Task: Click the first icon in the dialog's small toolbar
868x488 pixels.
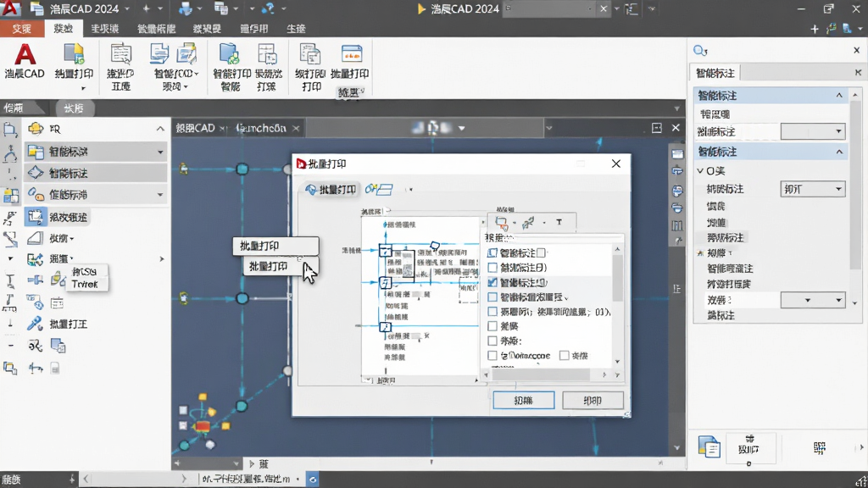Action: tap(502, 223)
